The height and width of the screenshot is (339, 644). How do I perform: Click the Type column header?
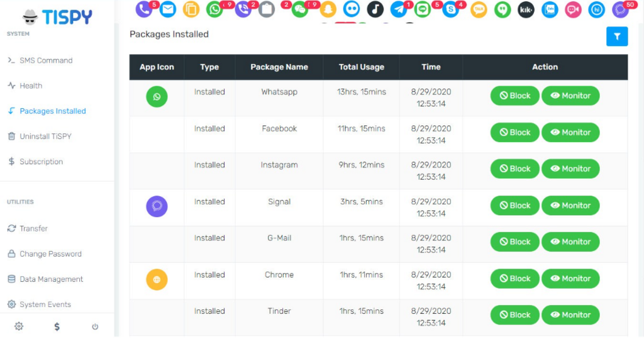pos(209,67)
